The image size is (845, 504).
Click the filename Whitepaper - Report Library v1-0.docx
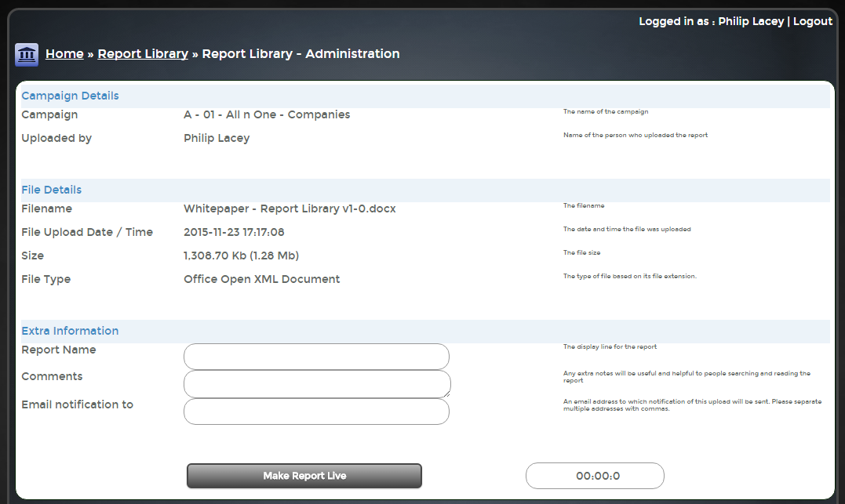pyautogui.click(x=289, y=208)
